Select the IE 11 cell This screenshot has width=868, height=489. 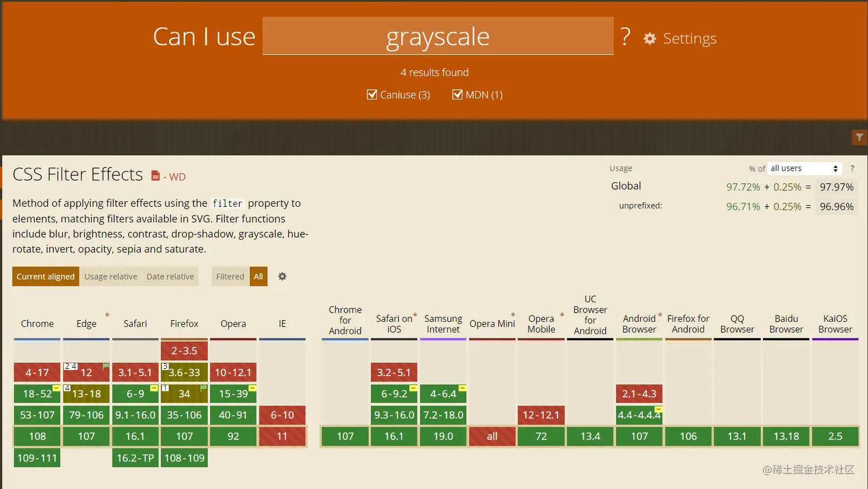click(x=282, y=436)
